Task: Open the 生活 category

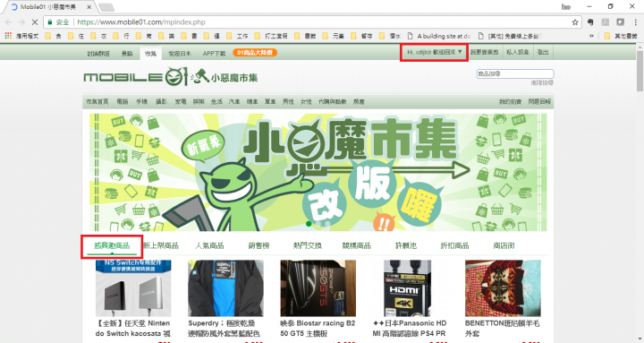Action: pos(216,101)
